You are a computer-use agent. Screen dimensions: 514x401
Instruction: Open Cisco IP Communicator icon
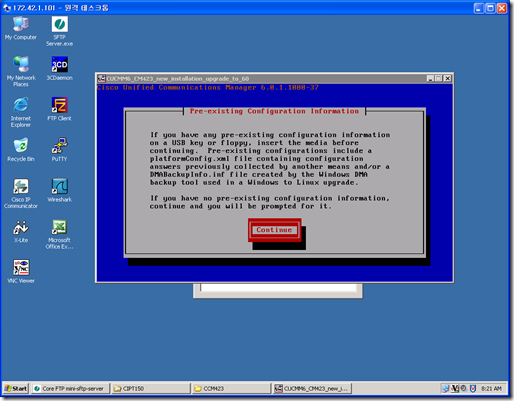click(x=21, y=193)
